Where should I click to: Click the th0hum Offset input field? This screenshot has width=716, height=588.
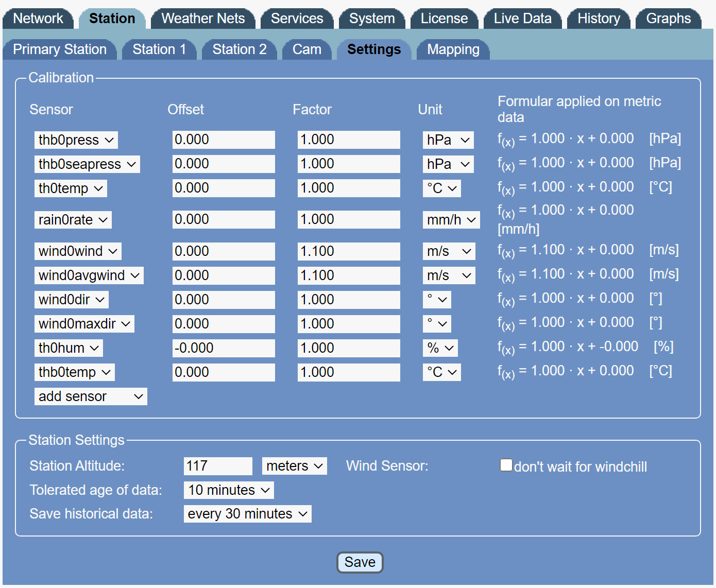(223, 348)
